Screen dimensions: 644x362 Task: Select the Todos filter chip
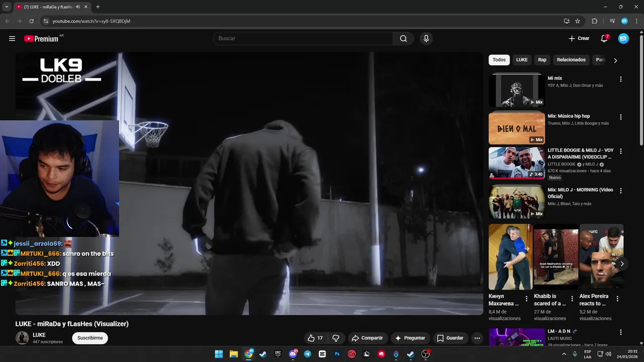pyautogui.click(x=499, y=60)
